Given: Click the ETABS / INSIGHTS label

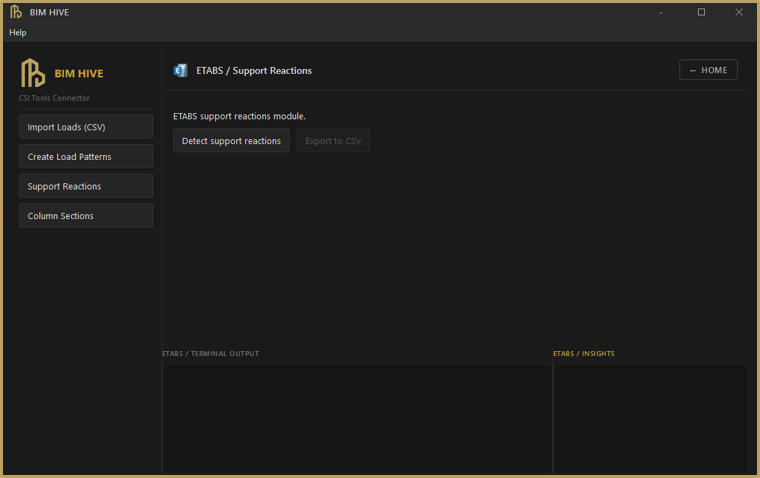Looking at the screenshot, I should tap(584, 353).
